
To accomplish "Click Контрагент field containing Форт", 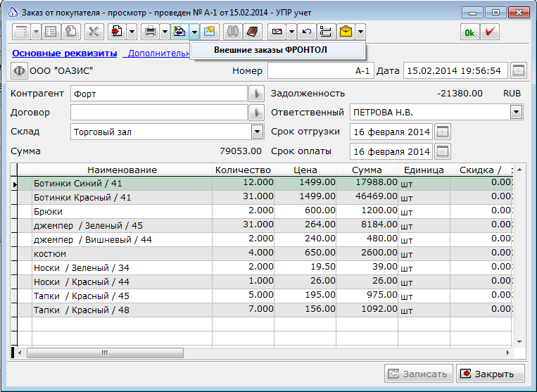I will [x=159, y=94].
